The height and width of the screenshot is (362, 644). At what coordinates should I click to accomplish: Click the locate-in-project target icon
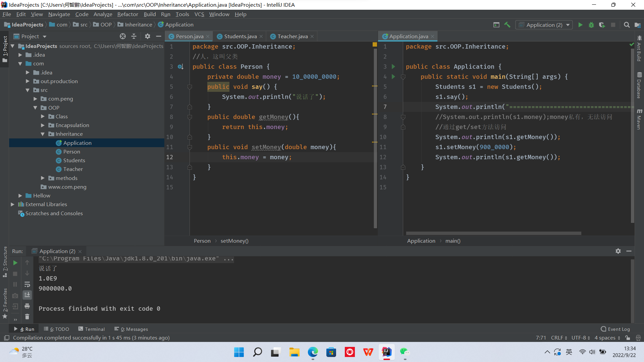coord(123,36)
